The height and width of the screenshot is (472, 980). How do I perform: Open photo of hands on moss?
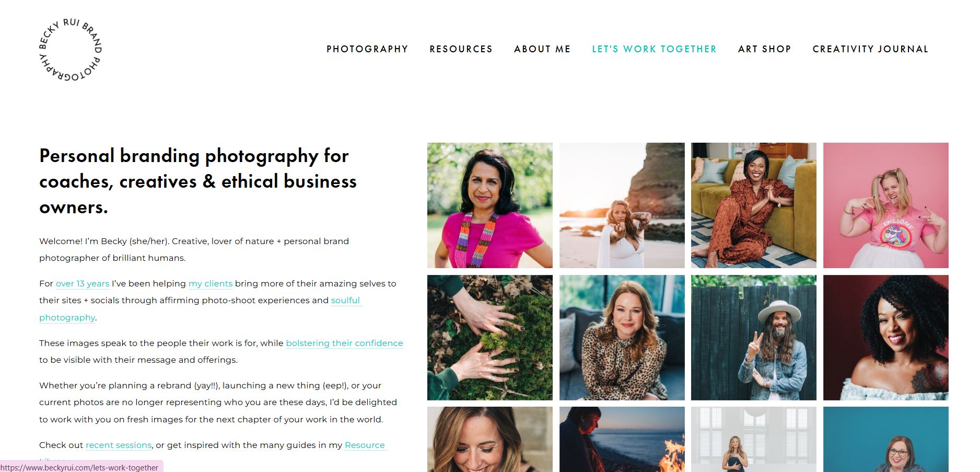490,338
